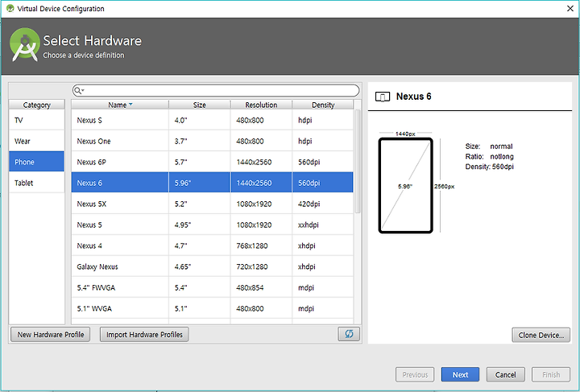The width and height of the screenshot is (580, 392).
Task: Select the Nexus 6P row
Action: click(213, 162)
